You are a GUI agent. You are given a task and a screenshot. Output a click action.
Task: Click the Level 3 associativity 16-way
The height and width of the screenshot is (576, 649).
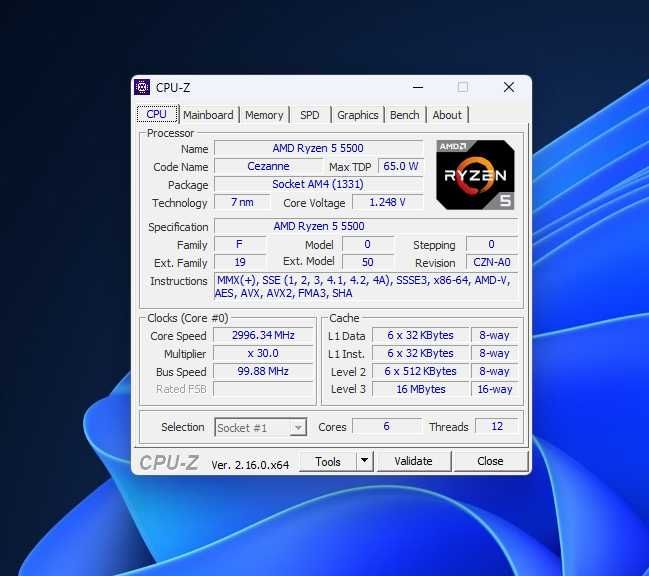tap(495, 389)
